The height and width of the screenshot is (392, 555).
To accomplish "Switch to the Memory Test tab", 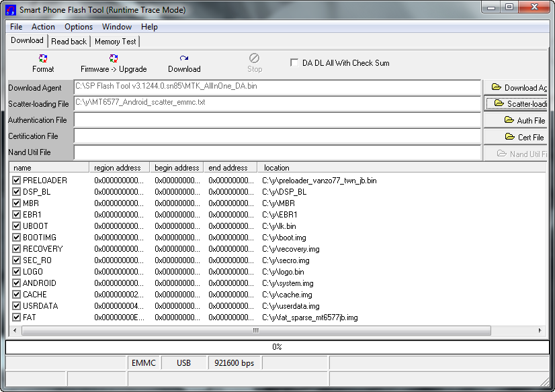I will click(116, 42).
